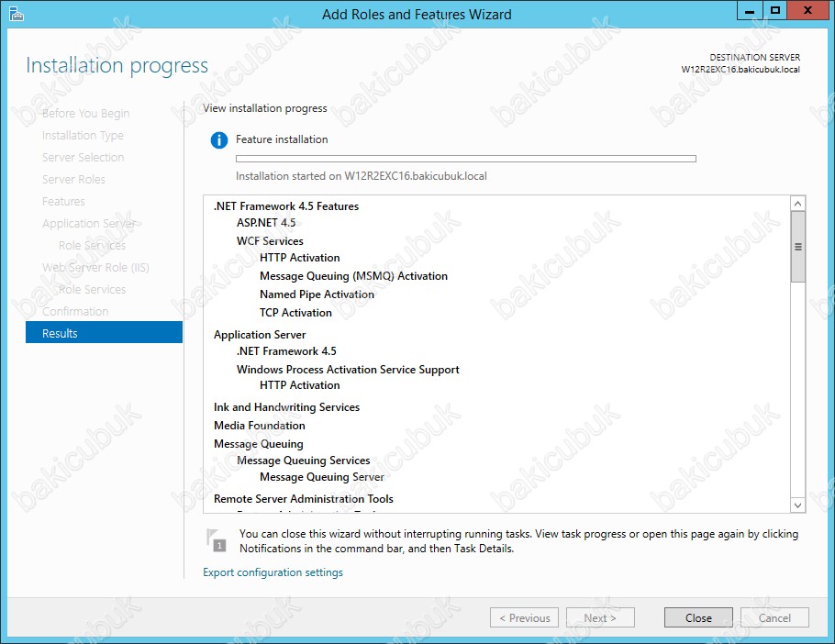Screen dimensions: 835x644
Task: Go to the Confirmation step
Action: [x=75, y=311]
